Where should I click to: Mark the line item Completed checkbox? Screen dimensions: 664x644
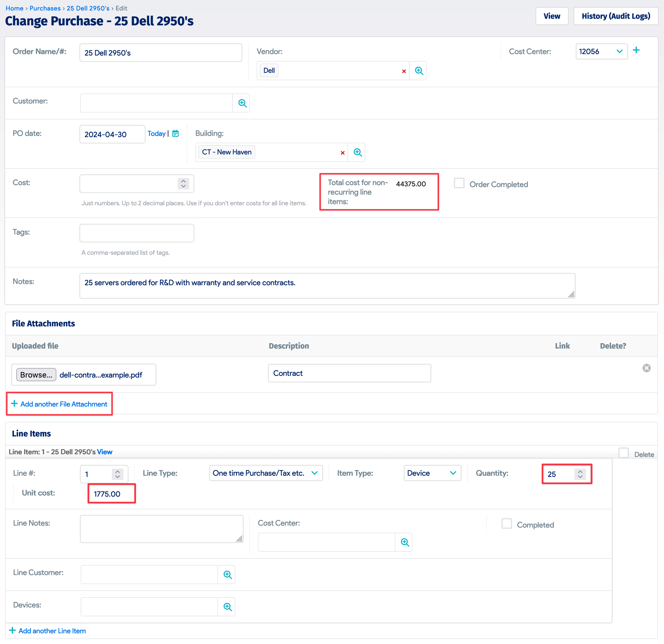pyautogui.click(x=507, y=523)
